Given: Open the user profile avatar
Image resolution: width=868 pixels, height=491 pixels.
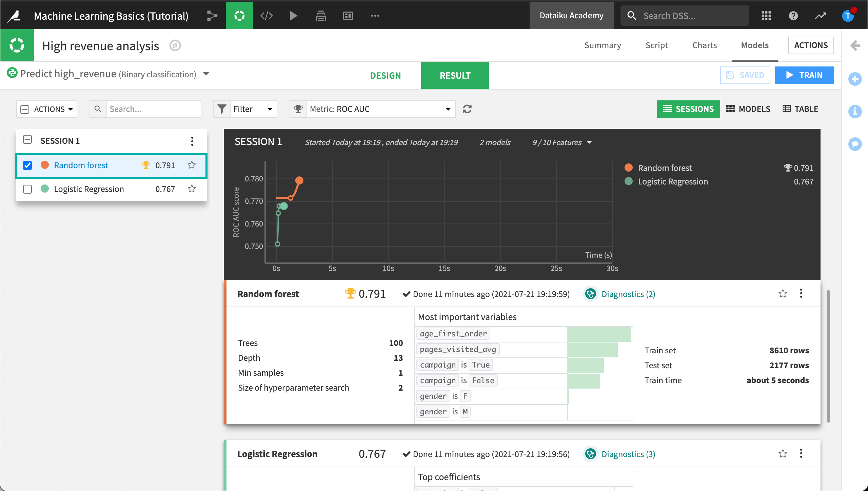Looking at the screenshot, I should point(848,16).
